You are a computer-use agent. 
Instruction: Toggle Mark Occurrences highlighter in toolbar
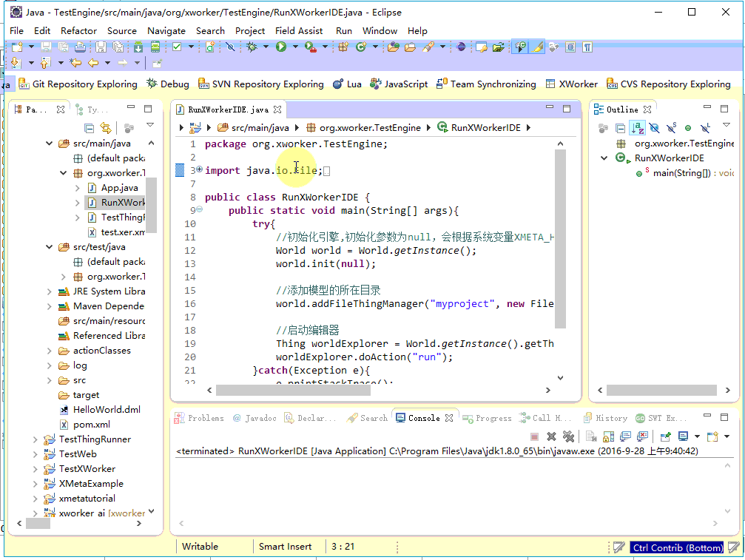[537, 47]
